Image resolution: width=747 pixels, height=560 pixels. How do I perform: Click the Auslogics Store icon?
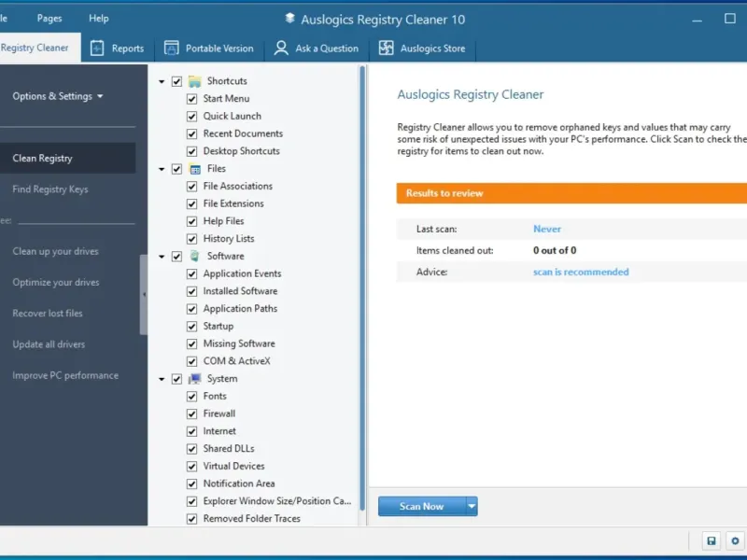pos(386,49)
